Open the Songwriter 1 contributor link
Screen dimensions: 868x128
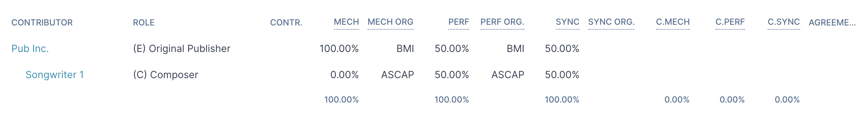pyautogui.click(x=55, y=75)
